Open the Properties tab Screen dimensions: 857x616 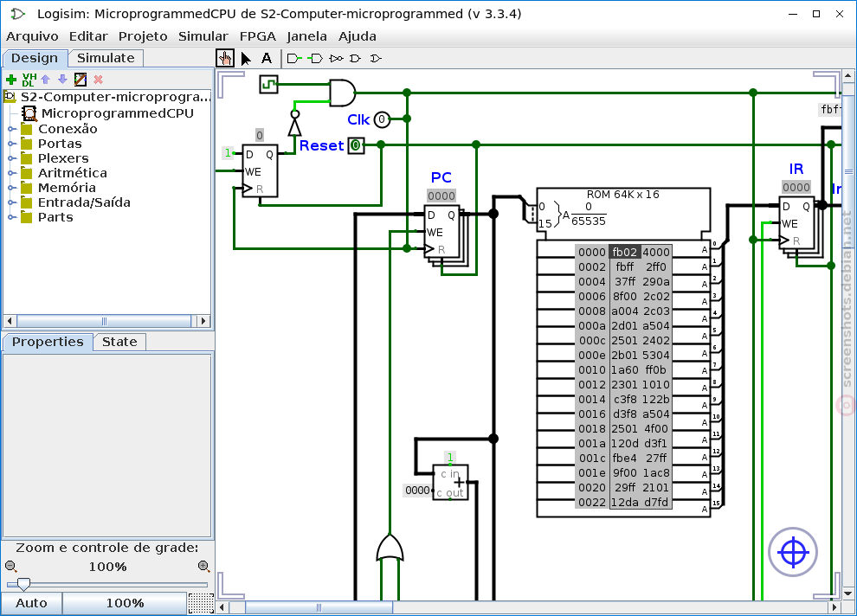[48, 342]
